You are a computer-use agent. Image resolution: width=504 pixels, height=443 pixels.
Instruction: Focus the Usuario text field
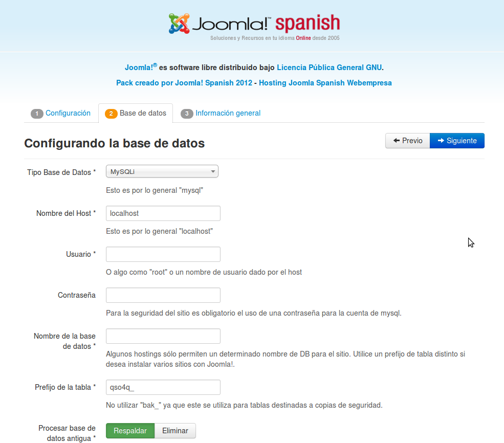click(x=163, y=254)
